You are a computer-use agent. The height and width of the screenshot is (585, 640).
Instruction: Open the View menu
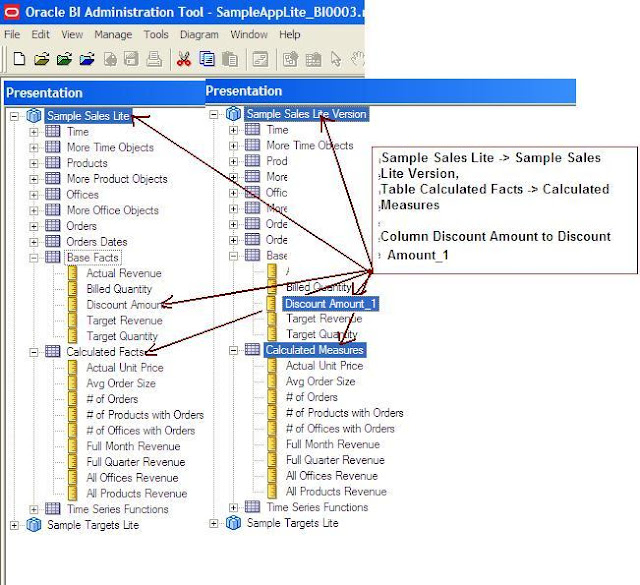point(72,35)
